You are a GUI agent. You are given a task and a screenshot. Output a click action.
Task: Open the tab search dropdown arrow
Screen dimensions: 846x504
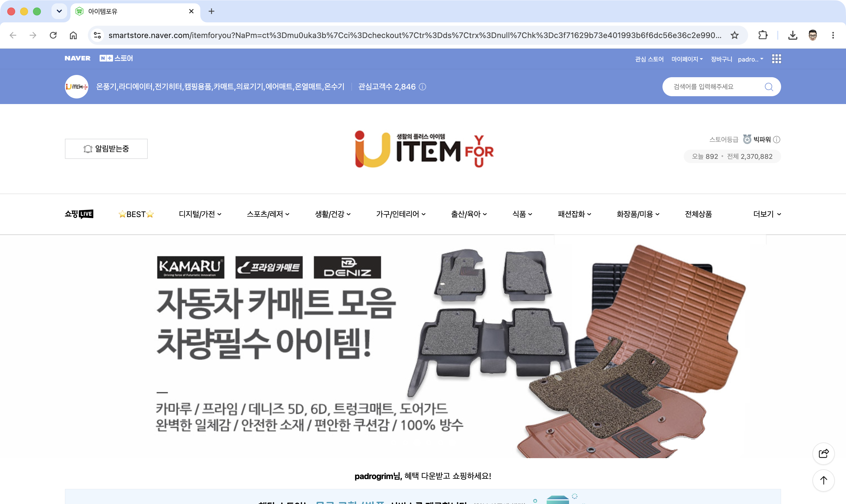[59, 11]
